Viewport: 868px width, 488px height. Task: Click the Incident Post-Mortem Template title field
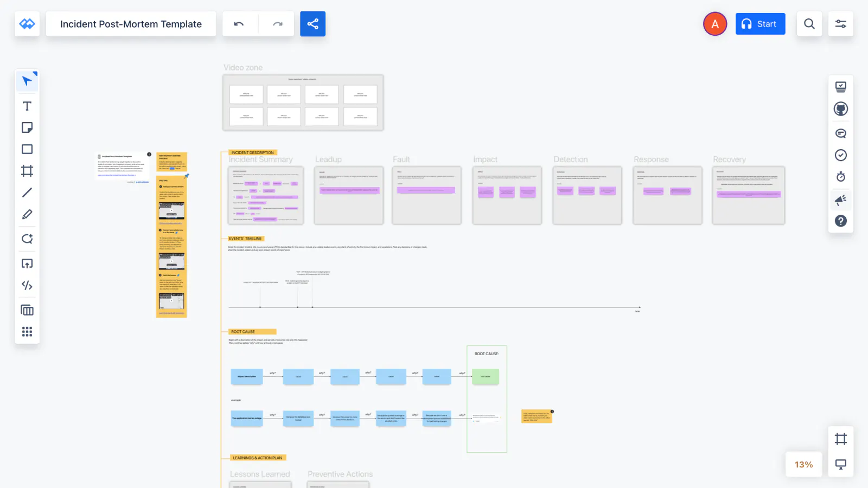click(131, 24)
